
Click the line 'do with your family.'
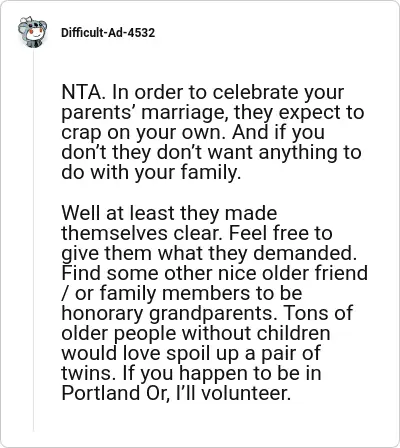tap(151, 172)
